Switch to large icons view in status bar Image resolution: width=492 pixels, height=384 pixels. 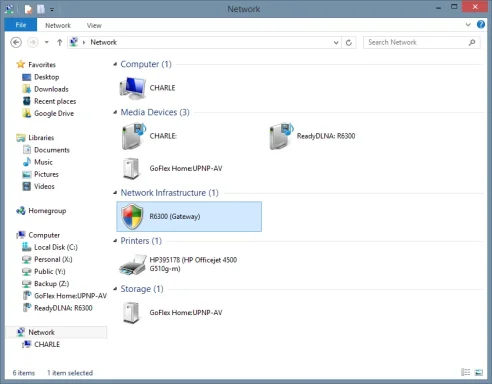(x=479, y=372)
